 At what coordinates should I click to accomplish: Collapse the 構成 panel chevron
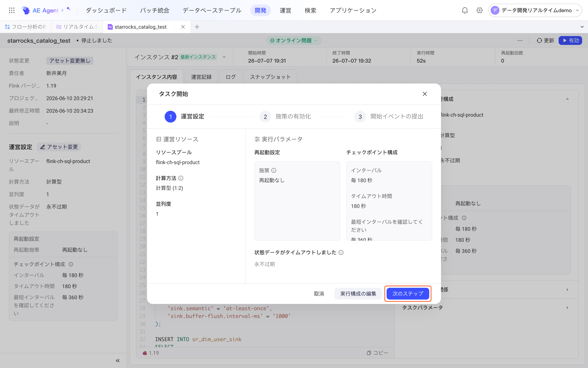(567, 99)
